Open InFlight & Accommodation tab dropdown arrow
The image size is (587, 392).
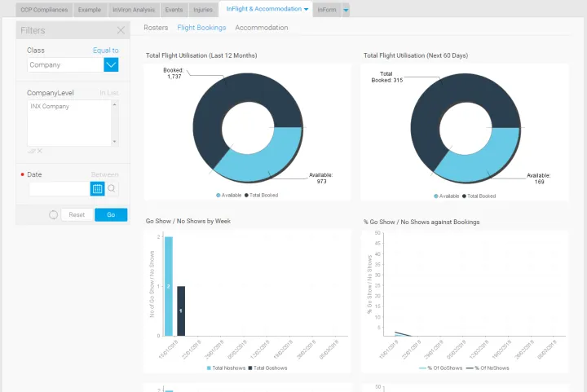pos(306,10)
